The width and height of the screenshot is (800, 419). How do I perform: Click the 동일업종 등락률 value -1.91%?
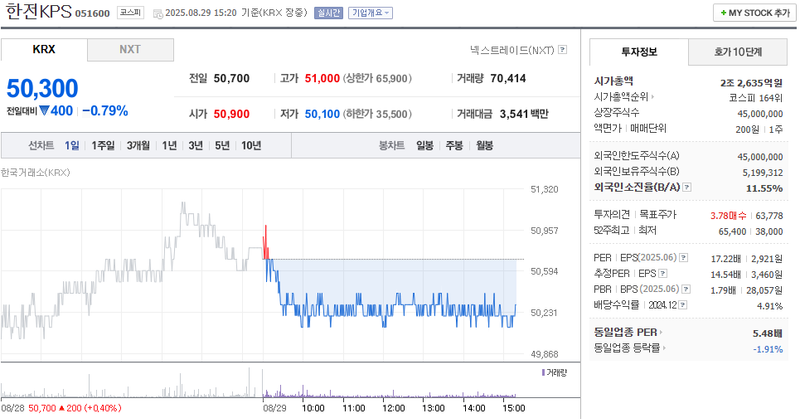pyautogui.click(x=768, y=350)
